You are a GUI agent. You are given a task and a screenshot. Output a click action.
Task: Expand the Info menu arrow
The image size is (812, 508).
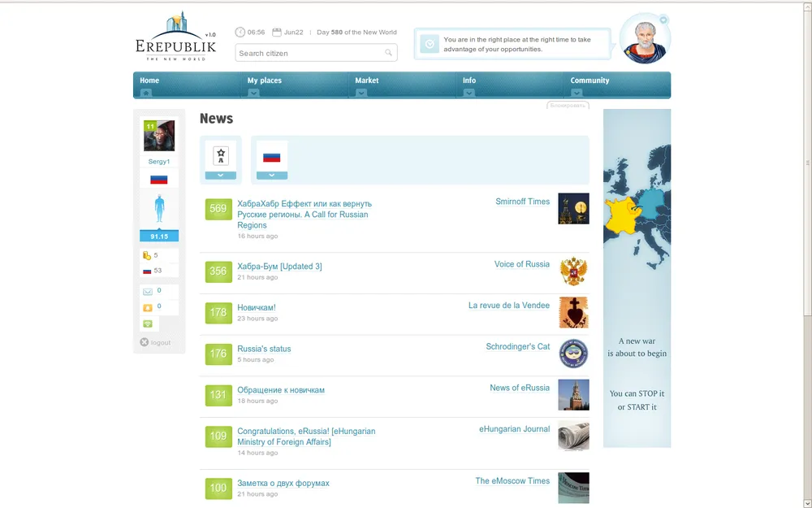469,93
